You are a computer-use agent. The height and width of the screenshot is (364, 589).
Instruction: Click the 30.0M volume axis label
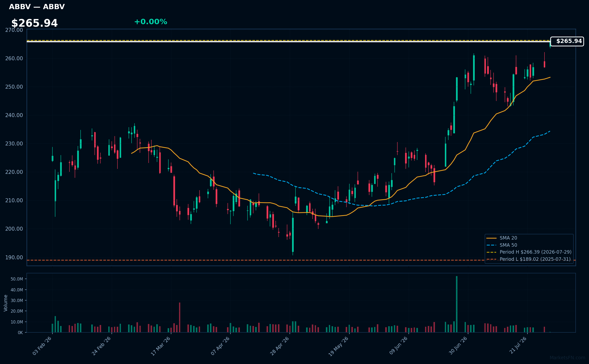pos(17,301)
